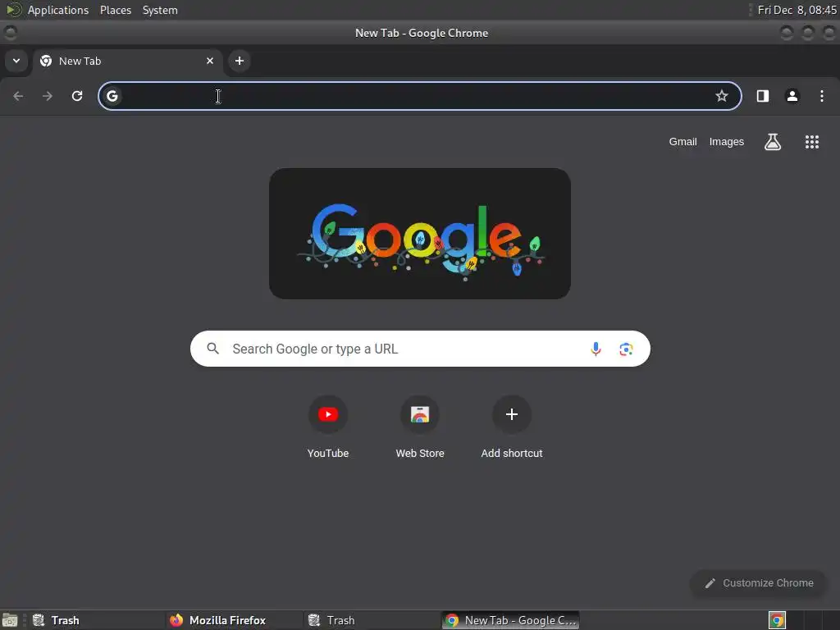Screen dimensions: 840x630
Task: Open the Search Labs flask icon
Action: click(x=773, y=142)
